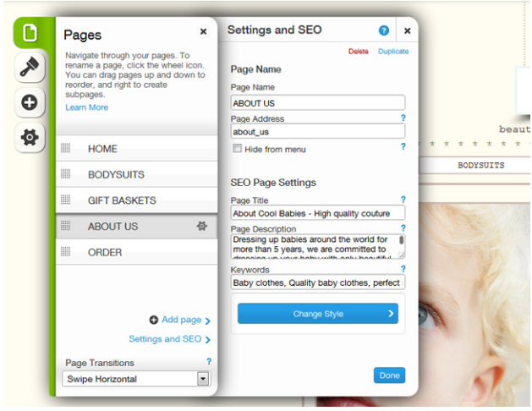Close the Pages panel

tap(203, 31)
